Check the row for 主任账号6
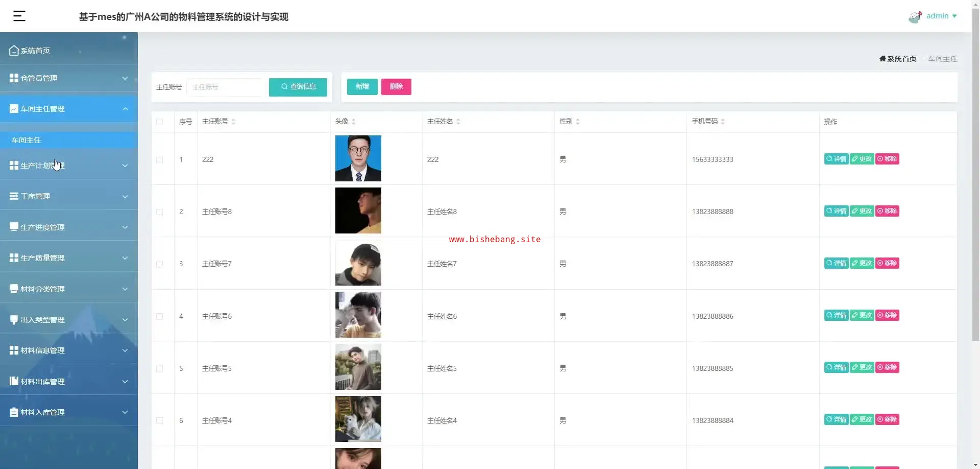980x469 pixels. pyautogui.click(x=160, y=317)
